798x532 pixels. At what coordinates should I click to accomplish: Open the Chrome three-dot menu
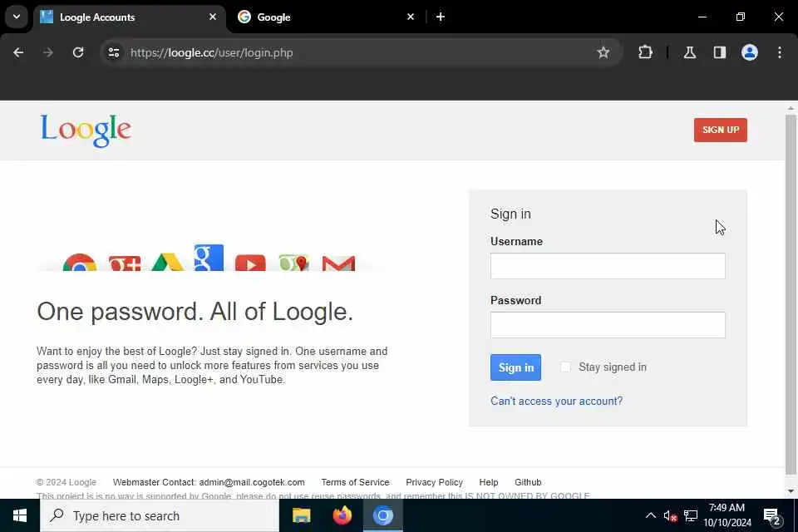pyautogui.click(x=779, y=52)
